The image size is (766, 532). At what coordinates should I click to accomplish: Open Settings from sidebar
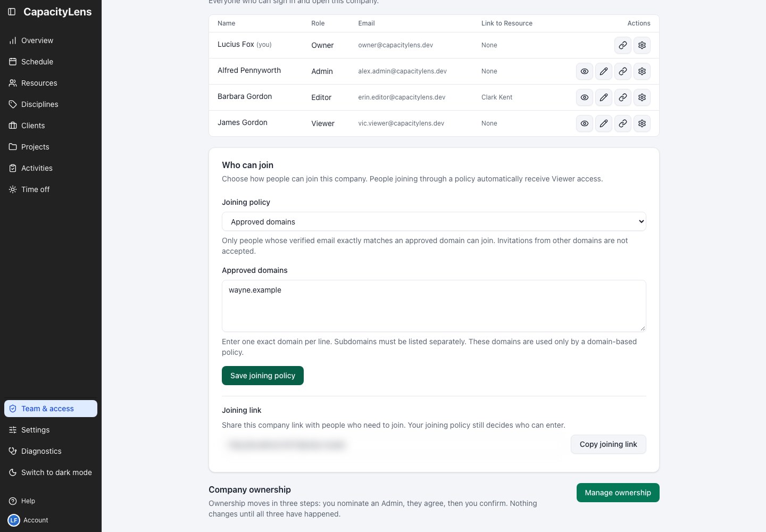(51, 430)
